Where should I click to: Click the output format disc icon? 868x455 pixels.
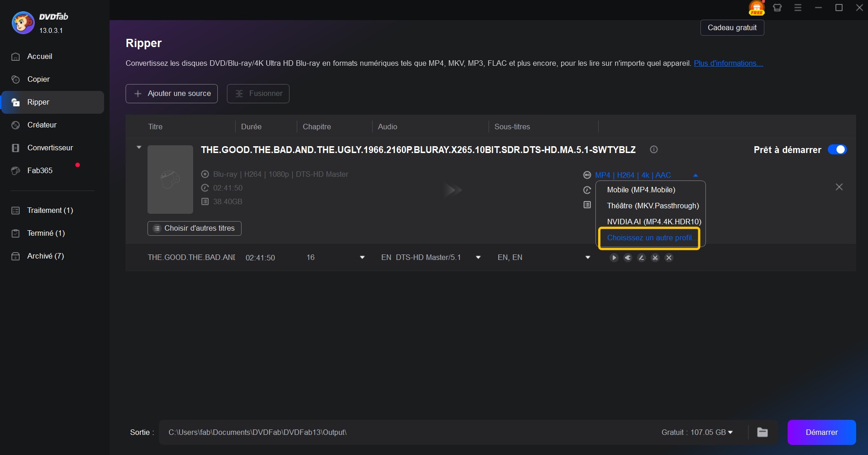587,175
